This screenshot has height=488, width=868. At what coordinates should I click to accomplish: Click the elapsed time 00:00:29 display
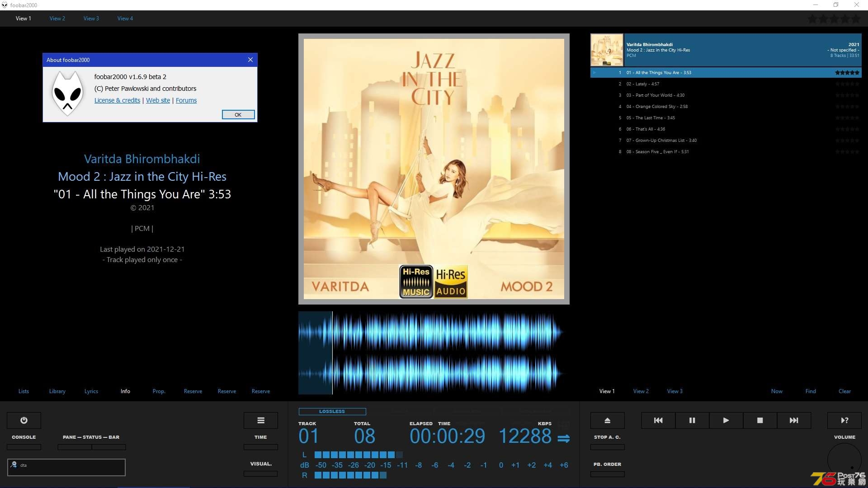[x=447, y=436]
